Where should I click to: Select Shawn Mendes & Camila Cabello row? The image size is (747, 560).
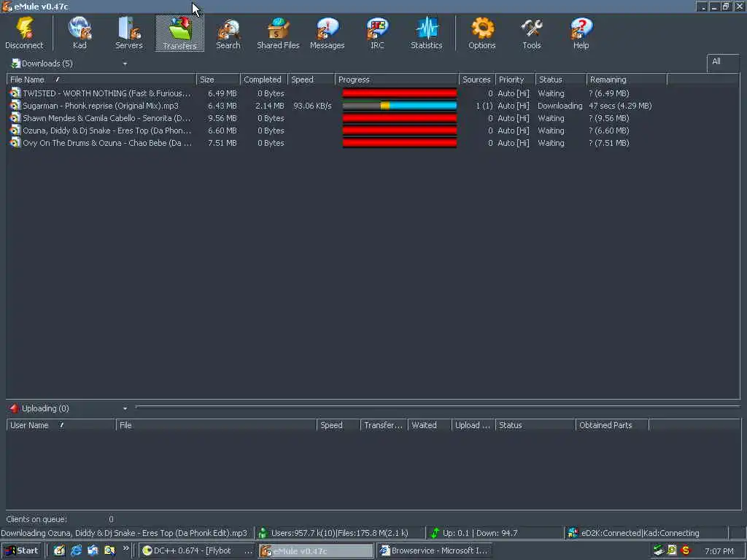373,118
